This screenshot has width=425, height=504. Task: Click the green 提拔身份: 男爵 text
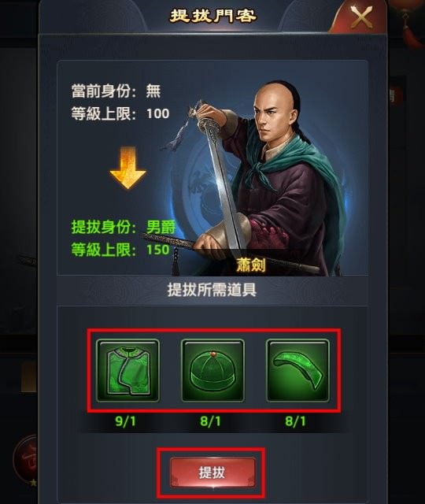click(x=124, y=227)
